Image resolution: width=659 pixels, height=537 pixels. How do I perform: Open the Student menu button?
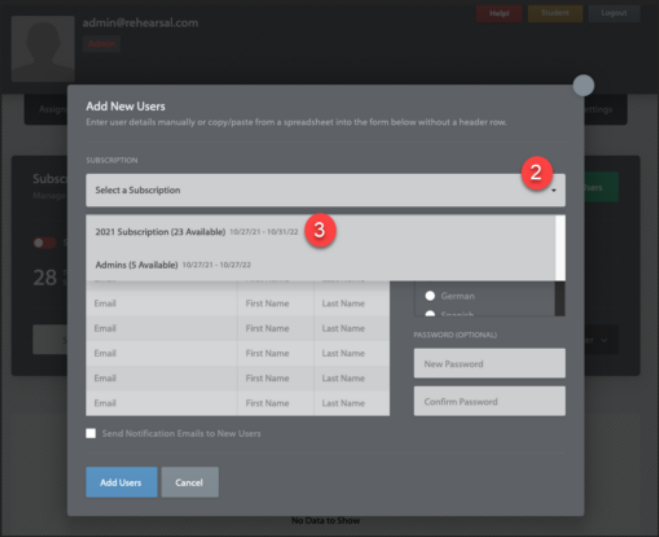tap(555, 14)
